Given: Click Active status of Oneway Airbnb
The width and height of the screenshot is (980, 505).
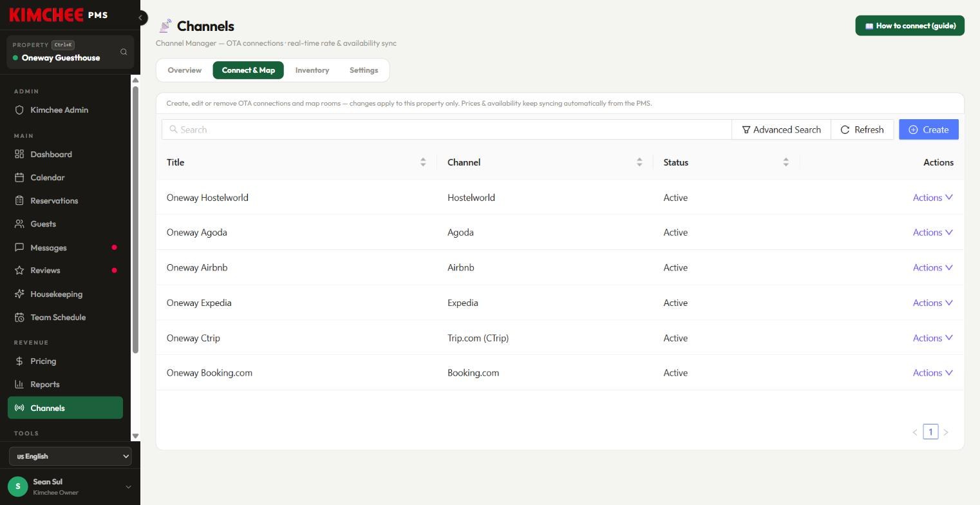Looking at the screenshot, I should (675, 267).
